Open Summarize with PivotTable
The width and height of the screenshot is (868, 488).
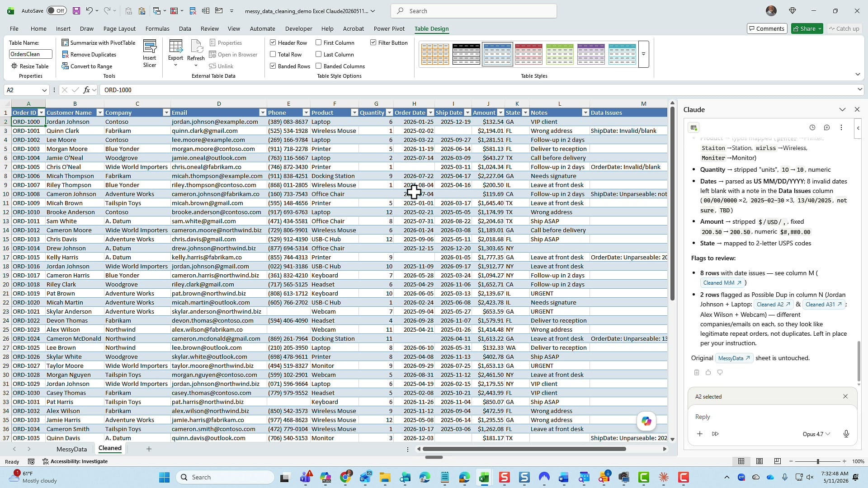click(x=99, y=42)
